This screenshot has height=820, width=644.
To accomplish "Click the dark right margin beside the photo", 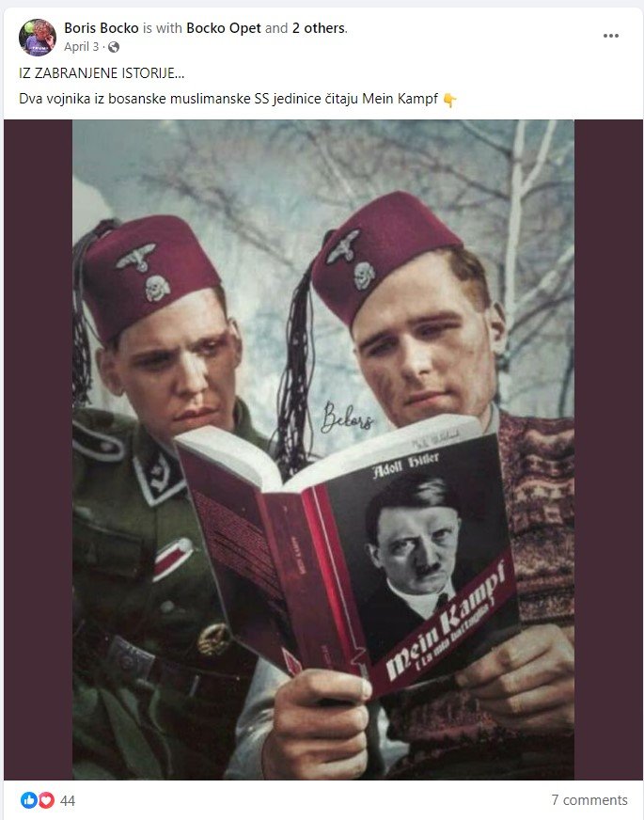I will (x=608, y=449).
